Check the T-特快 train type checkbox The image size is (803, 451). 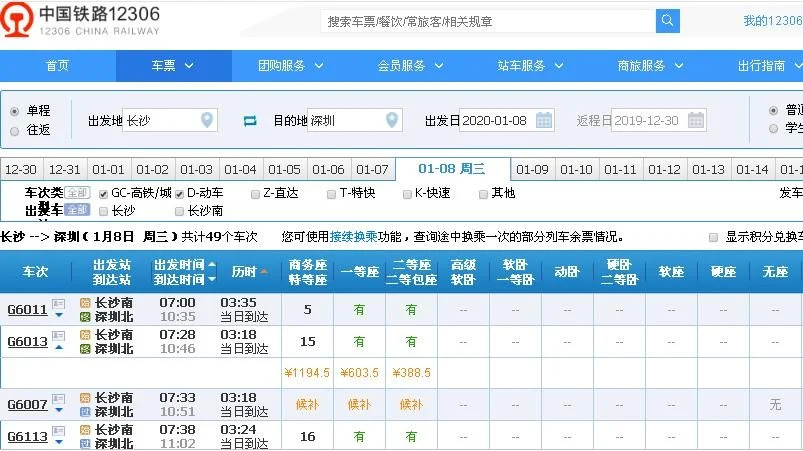331,194
